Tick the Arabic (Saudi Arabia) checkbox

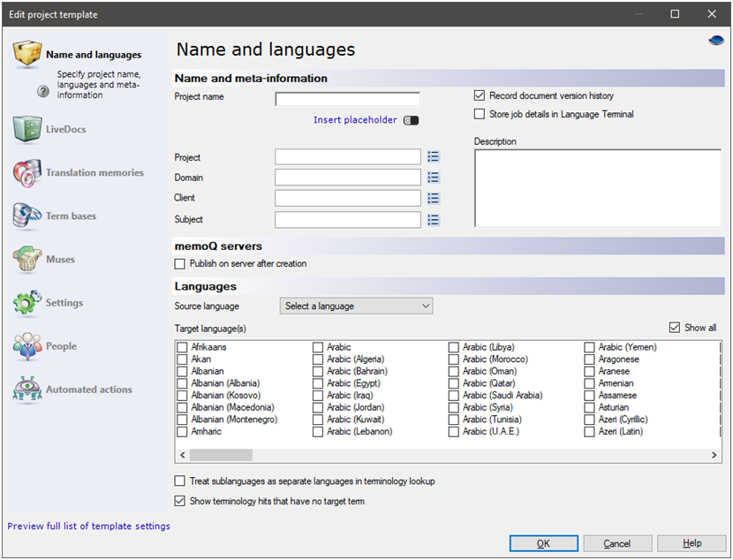pos(453,396)
